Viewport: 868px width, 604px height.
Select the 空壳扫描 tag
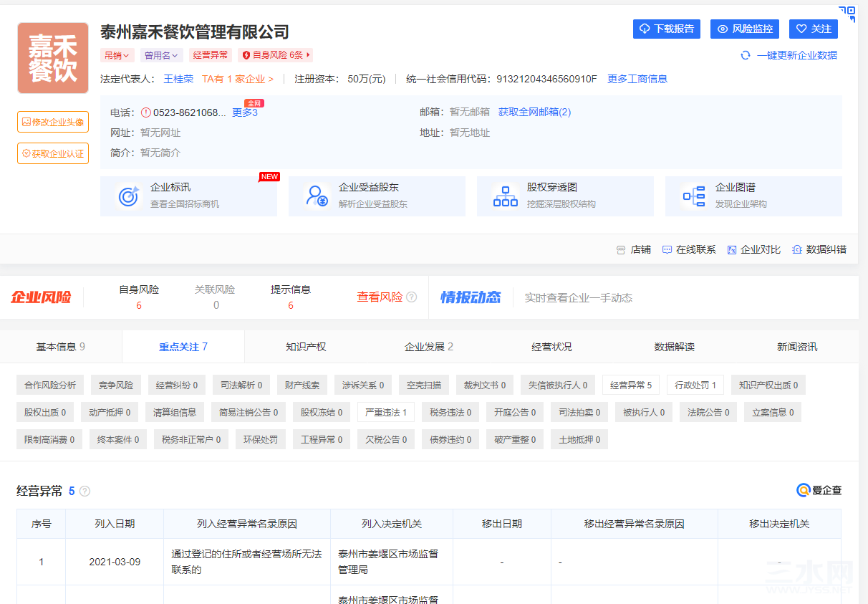coord(424,385)
